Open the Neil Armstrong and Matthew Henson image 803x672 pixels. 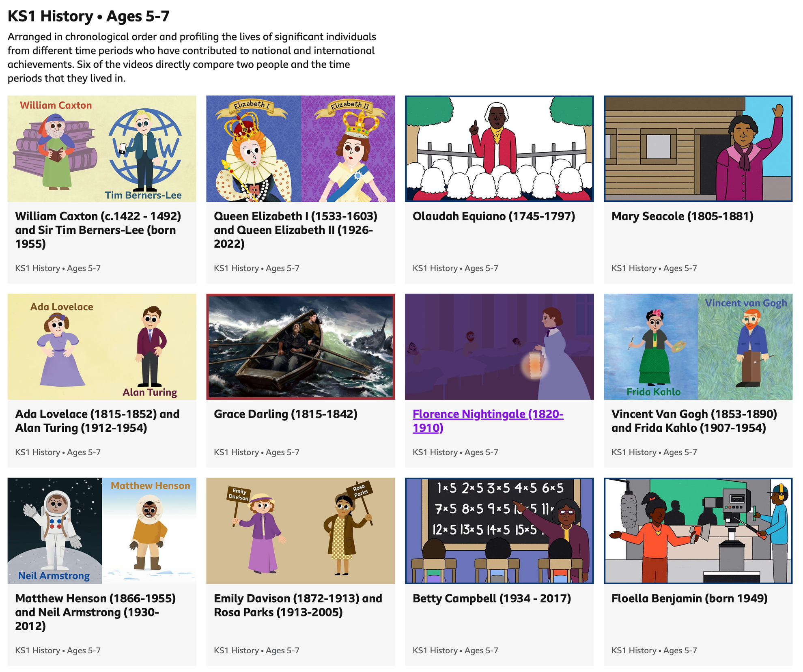coord(102,531)
